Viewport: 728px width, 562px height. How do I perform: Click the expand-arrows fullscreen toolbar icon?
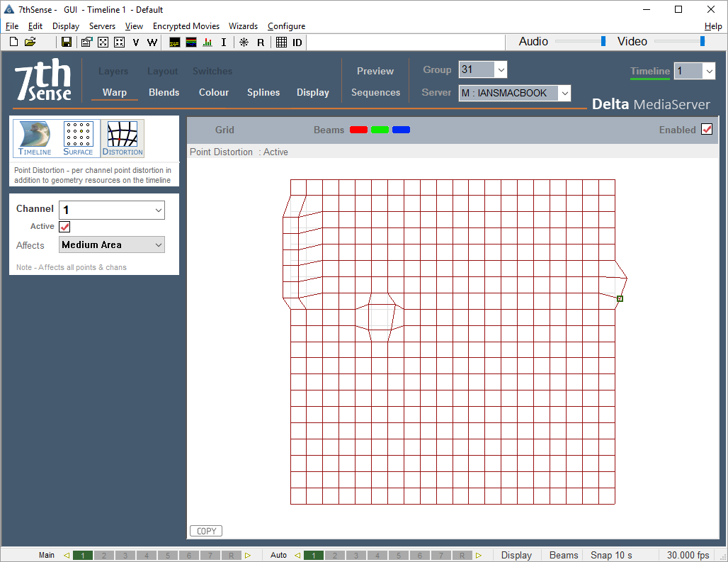tap(103, 43)
